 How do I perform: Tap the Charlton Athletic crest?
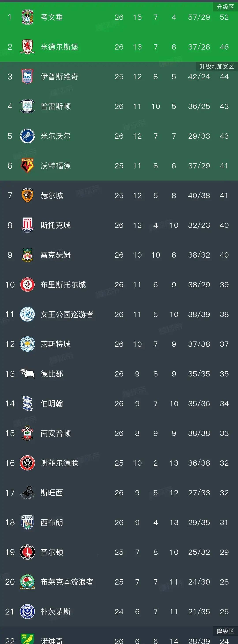pos(27,552)
